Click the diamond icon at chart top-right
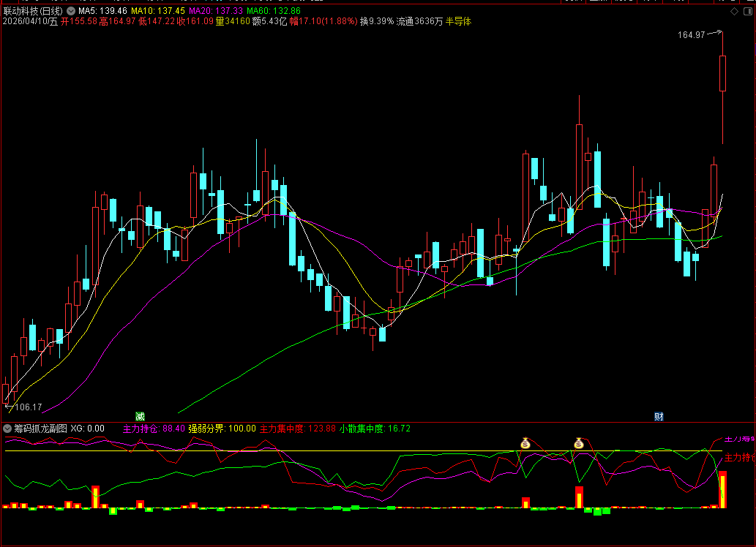Screen dimensions: 756x547 pyautogui.click(x=734, y=11)
